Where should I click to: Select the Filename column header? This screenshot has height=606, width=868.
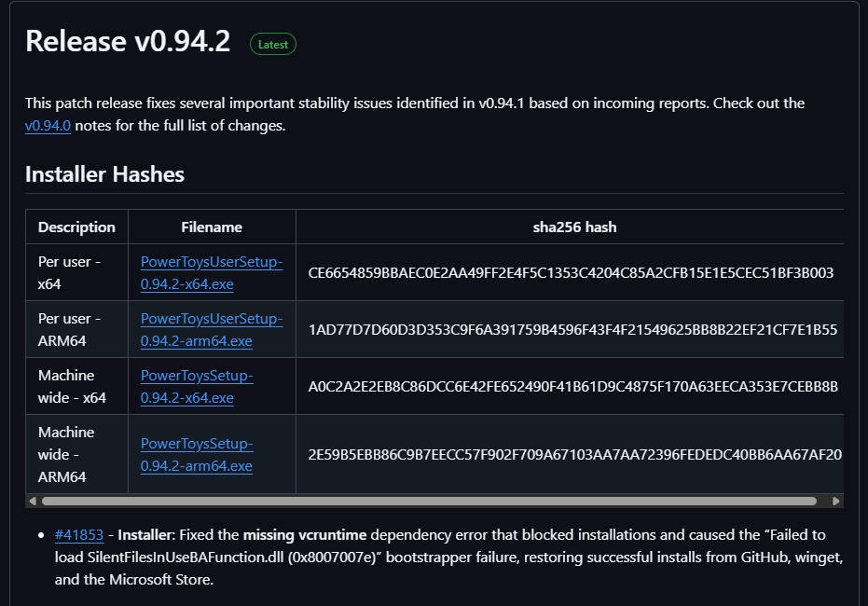click(212, 227)
